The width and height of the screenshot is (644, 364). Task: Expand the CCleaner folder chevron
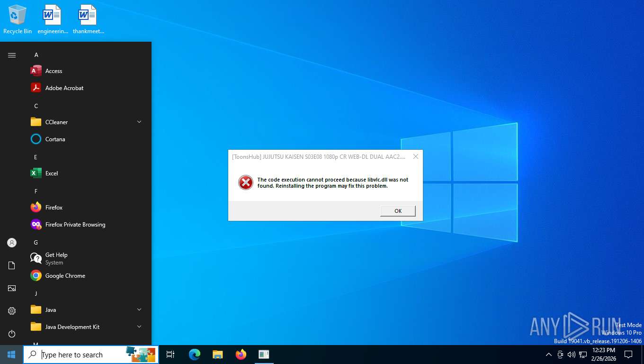(139, 122)
